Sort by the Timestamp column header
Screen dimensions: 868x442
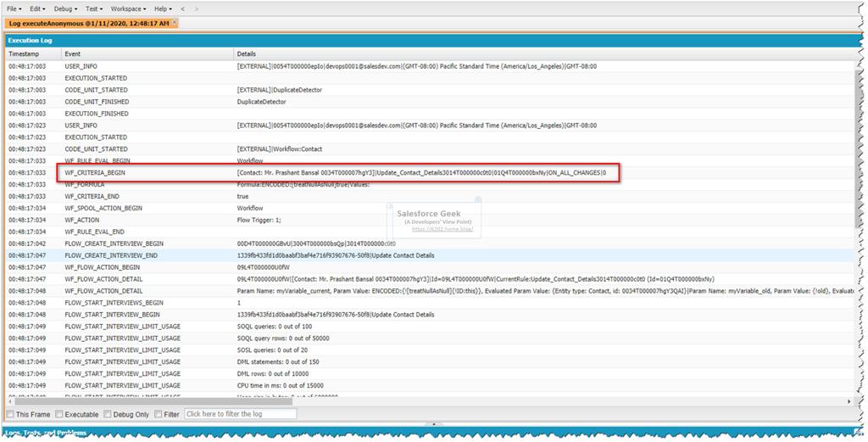click(33, 54)
